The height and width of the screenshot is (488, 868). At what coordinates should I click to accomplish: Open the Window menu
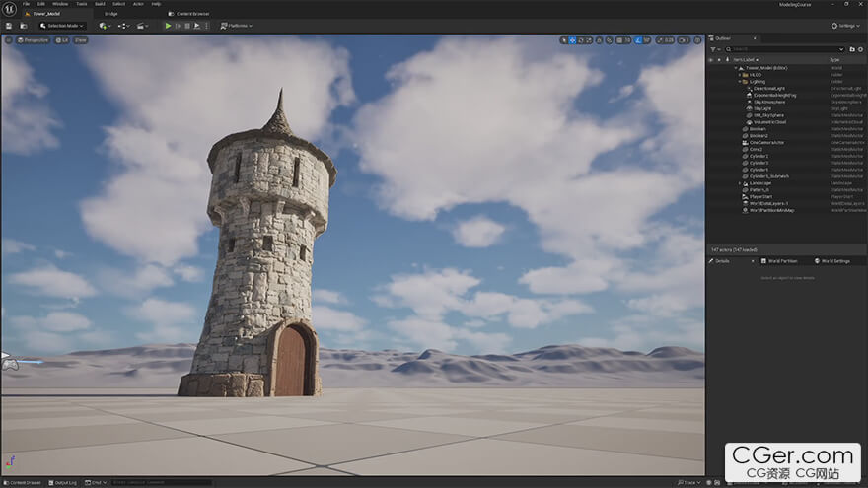coord(60,4)
